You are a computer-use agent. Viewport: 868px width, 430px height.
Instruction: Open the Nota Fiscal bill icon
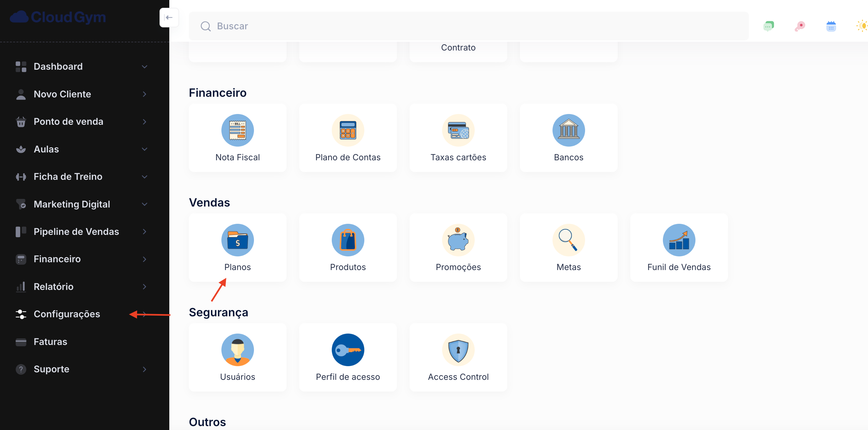click(237, 130)
